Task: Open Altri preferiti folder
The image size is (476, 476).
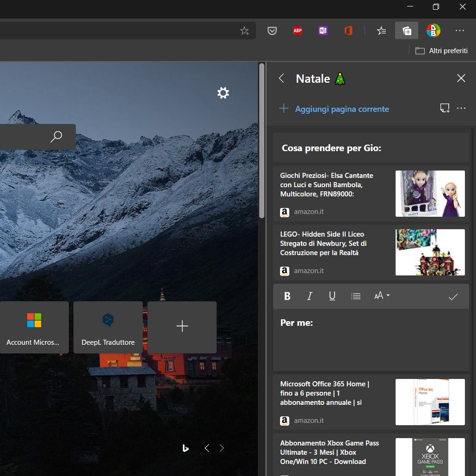Action: coord(441,51)
